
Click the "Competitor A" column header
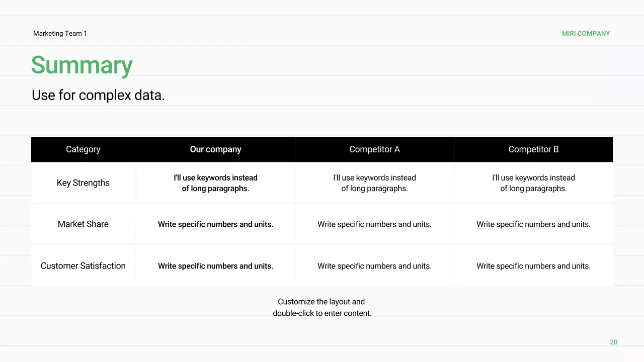pos(374,149)
